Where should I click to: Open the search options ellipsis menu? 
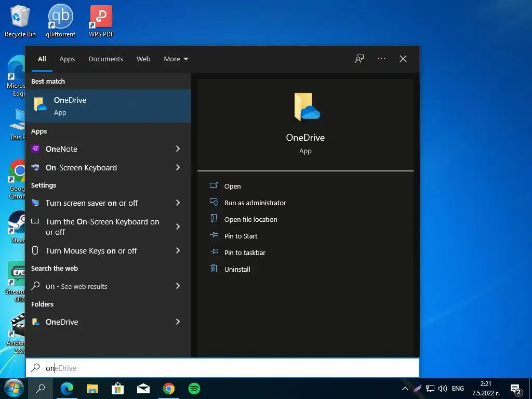pyautogui.click(x=381, y=59)
